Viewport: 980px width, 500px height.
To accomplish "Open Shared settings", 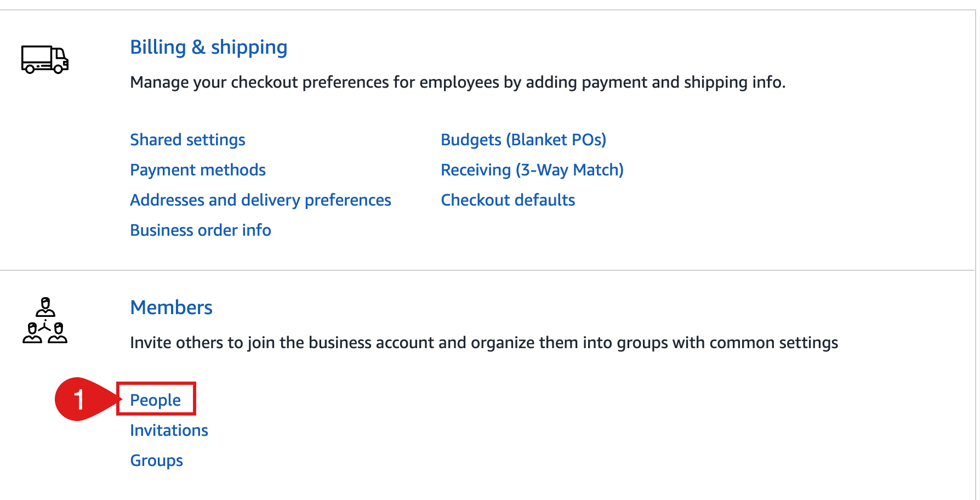I will (x=187, y=140).
